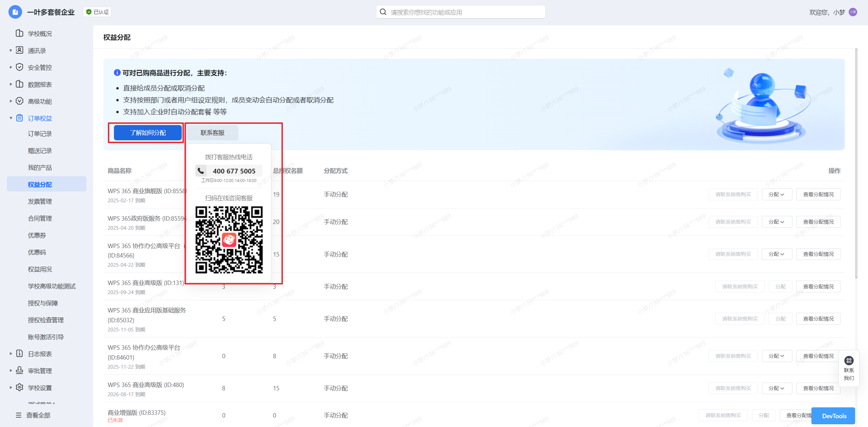Click the 学校概况 sidebar icon
This screenshot has width=868, height=427.
[x=20, y=33]
